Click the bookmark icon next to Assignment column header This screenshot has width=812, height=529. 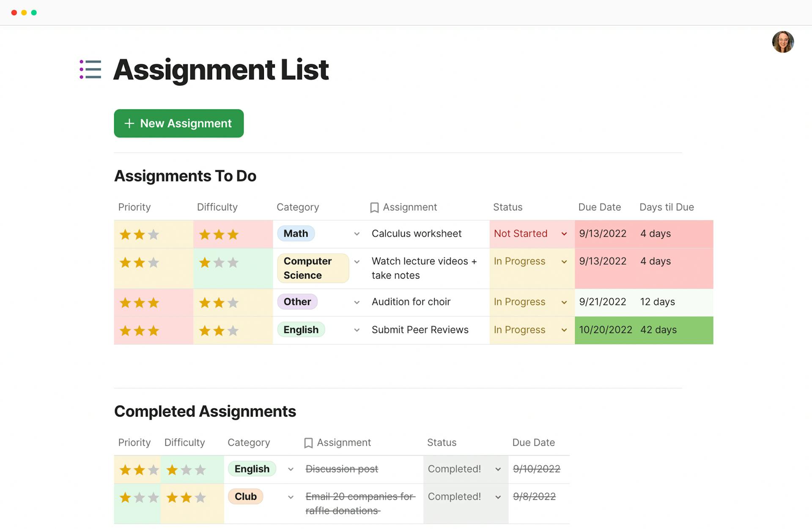tap(374, 207)
